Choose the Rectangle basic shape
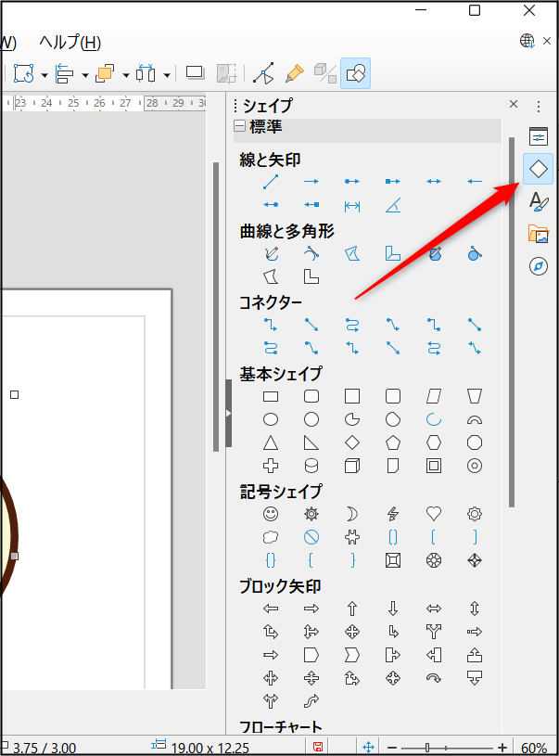Screen dimensions: 559x756 click(271, 396)
